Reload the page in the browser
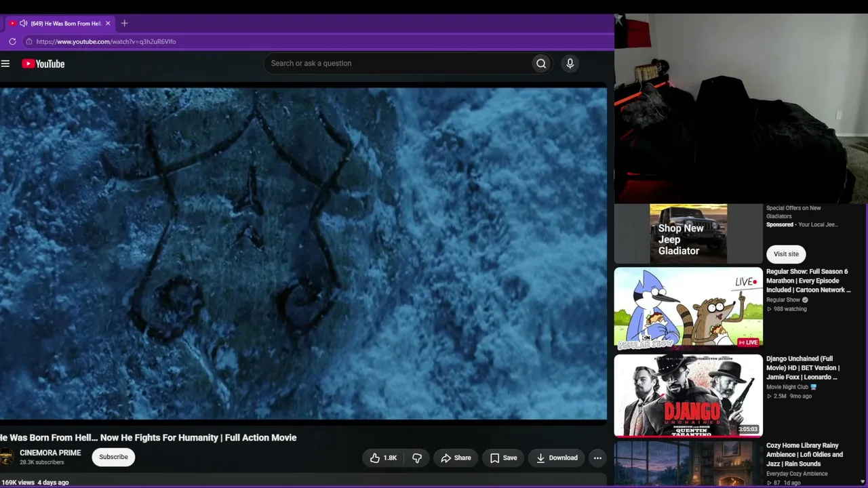 (12, 41)
